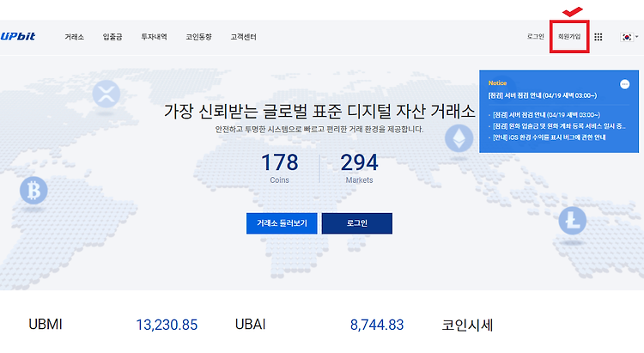Click the 회원가입 sign-up link
The width and height of the screenshot is (644, 353).
click(569, 37)
